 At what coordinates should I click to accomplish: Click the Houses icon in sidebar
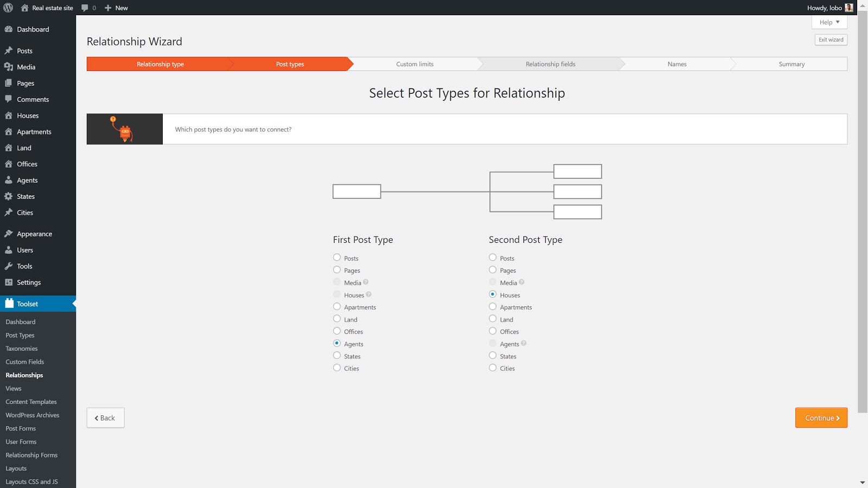point(9,115)
